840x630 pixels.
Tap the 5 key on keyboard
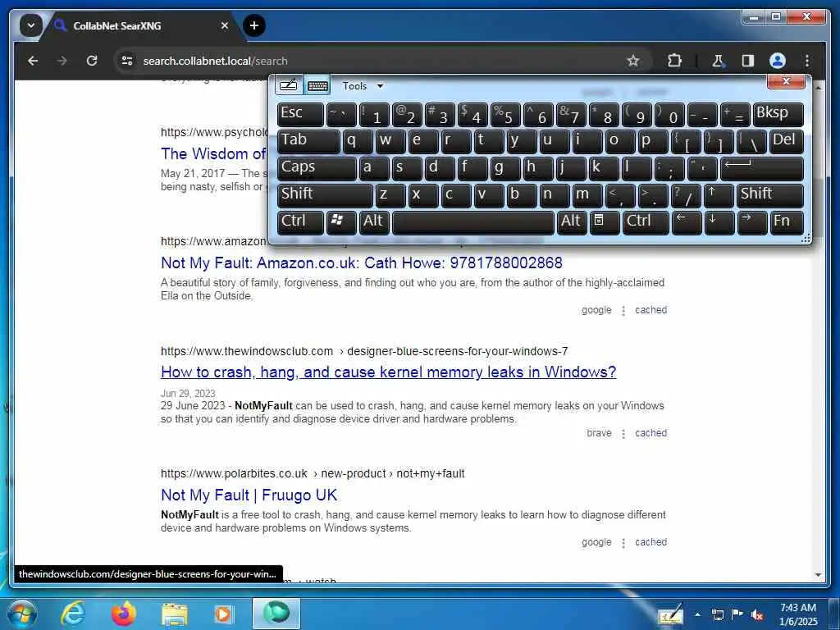(505, 115)
